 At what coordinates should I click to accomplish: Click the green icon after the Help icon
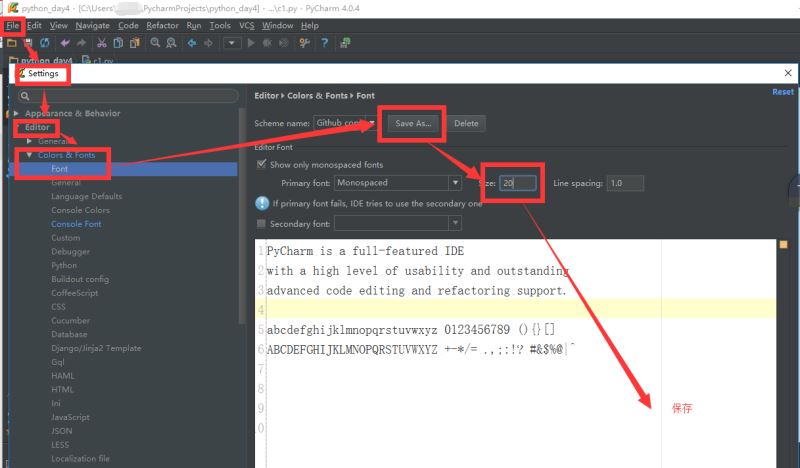point(345,43)
